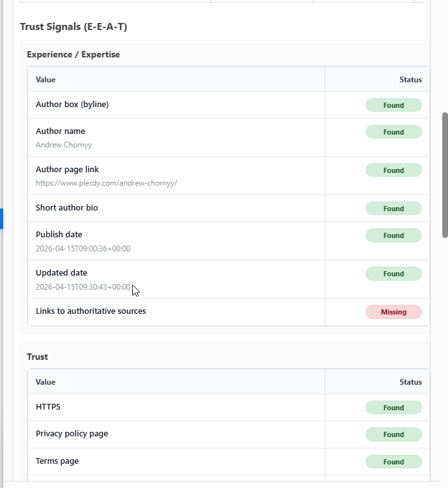The height and width of the screenshot is (488, 448).
Task: Click the Status header in Experience table
Action: [410, 80]
